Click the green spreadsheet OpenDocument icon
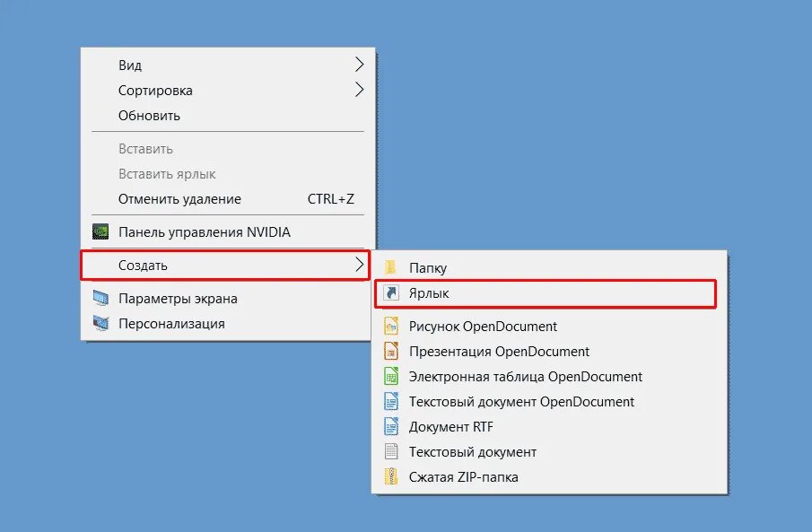This screenshot has width=812, height=532. 391,376
